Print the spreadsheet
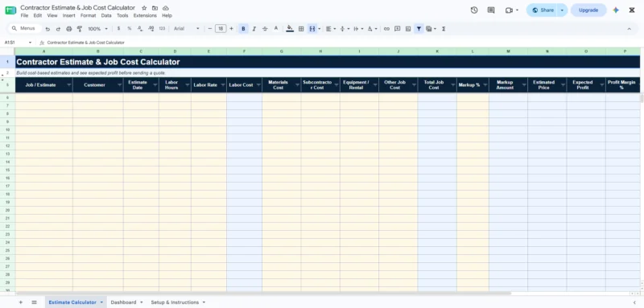Viewport: 644px width, 308px height. point(69,29)
